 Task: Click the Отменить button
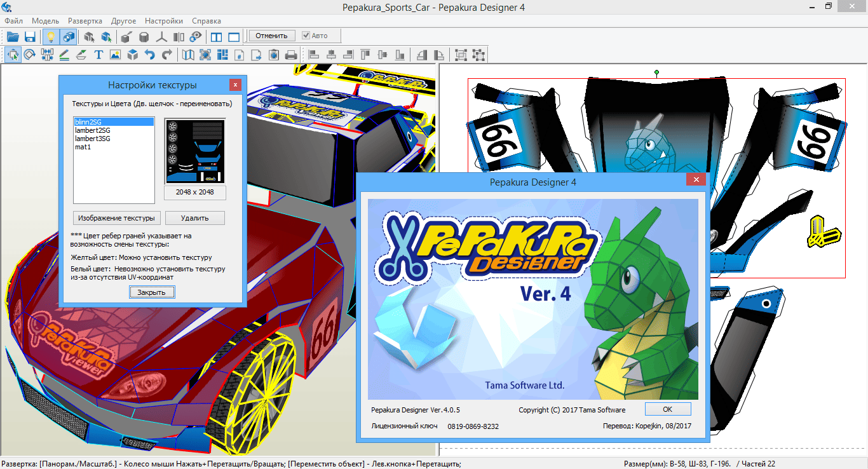coord(272,36)
